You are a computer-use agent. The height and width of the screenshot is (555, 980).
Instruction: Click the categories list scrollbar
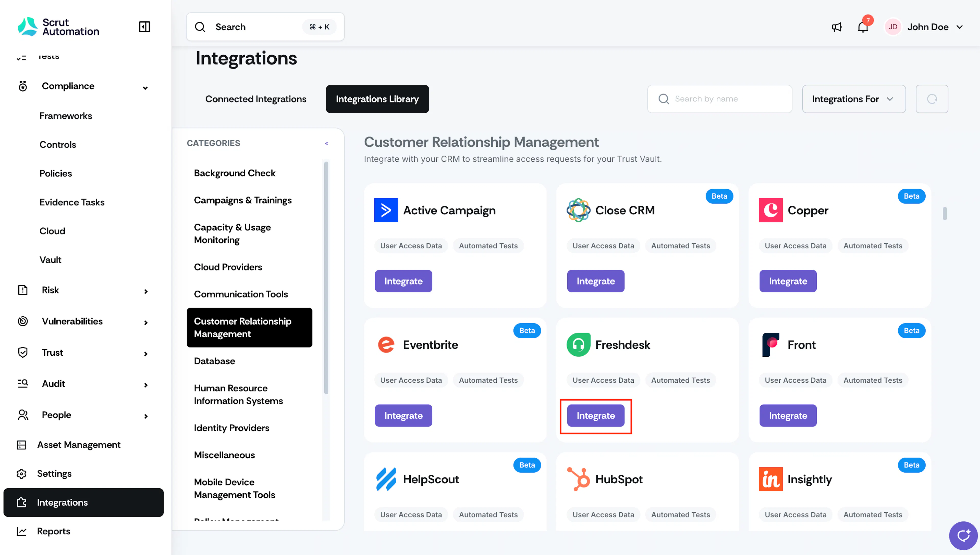326,278
